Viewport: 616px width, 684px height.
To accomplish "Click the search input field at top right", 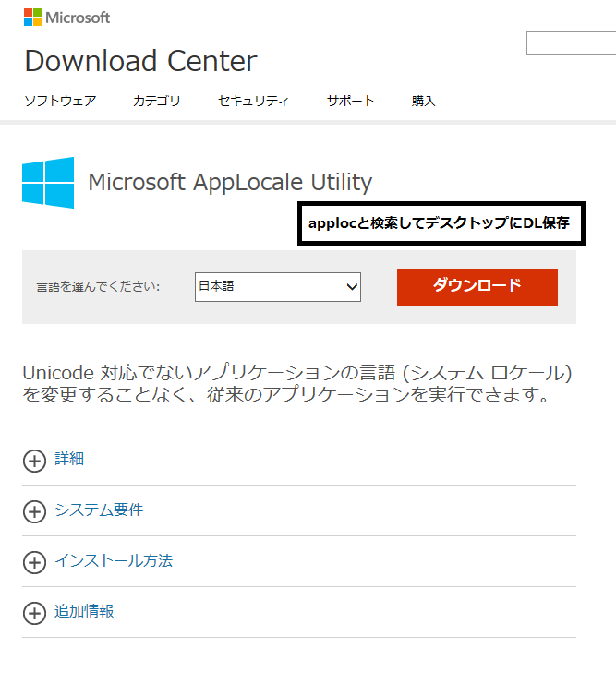I will point(571,43).
